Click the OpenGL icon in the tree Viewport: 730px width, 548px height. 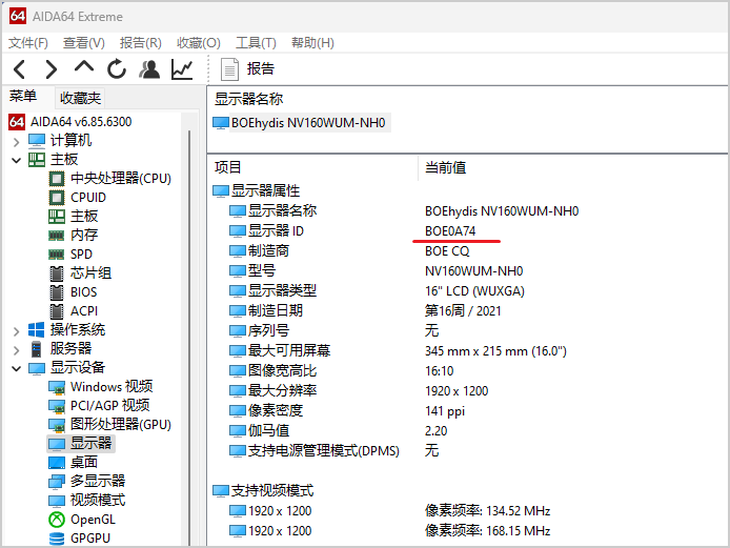pos(57,520)
